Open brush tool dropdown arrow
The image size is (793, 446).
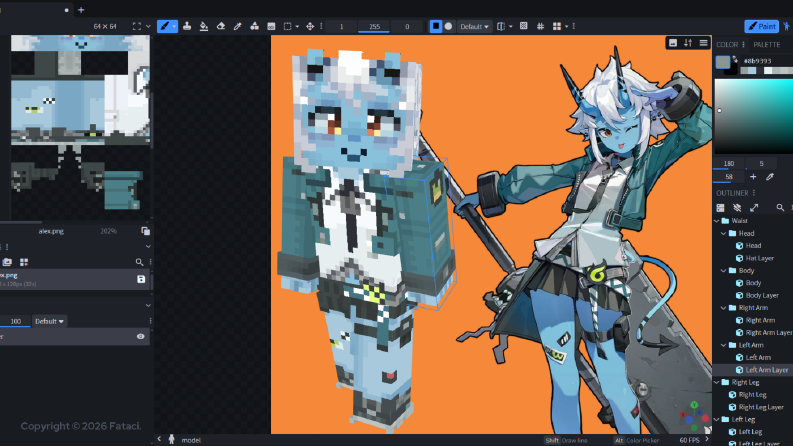[x=174, y=26]
